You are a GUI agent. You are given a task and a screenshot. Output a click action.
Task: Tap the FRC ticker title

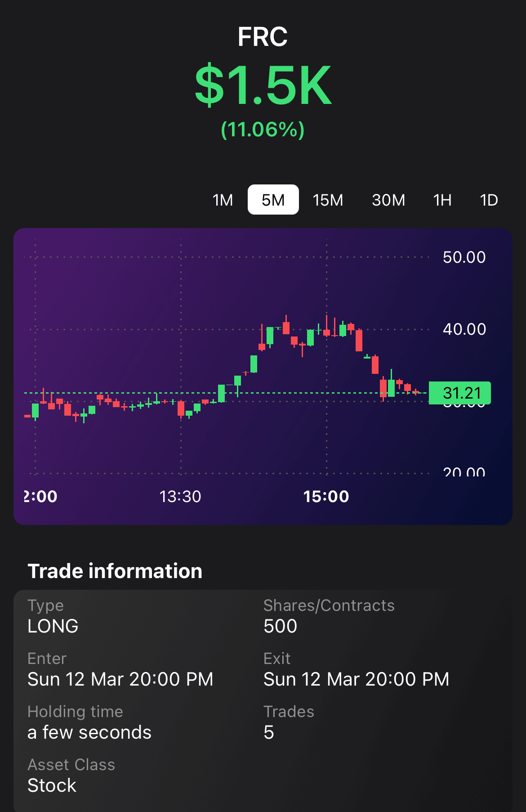pos(263,37)
